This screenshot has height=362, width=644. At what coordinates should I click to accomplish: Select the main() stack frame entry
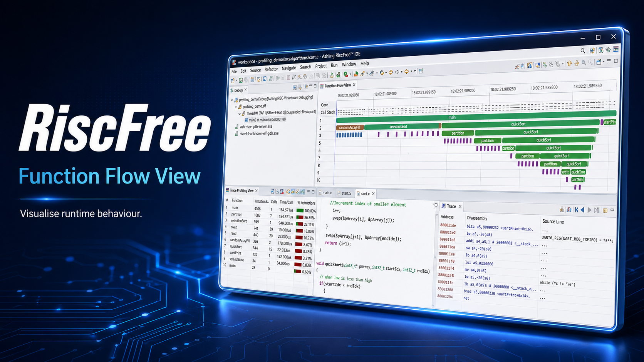265,120
